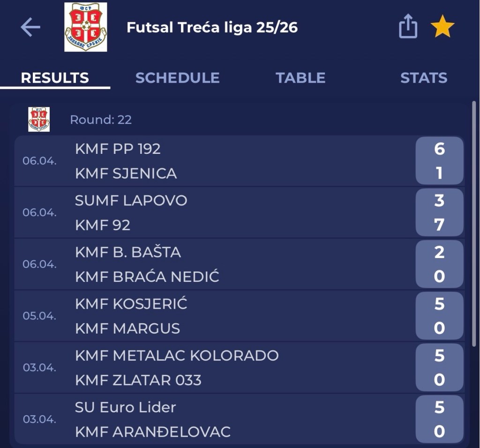Select the RESULTS tab
This screenshot has width=480, height=448.
click(55, 78)
